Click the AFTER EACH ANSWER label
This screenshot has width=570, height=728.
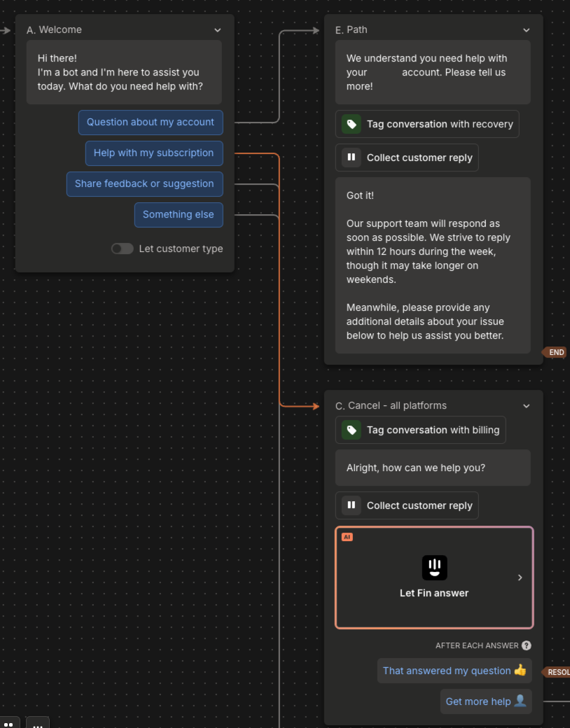477,645
